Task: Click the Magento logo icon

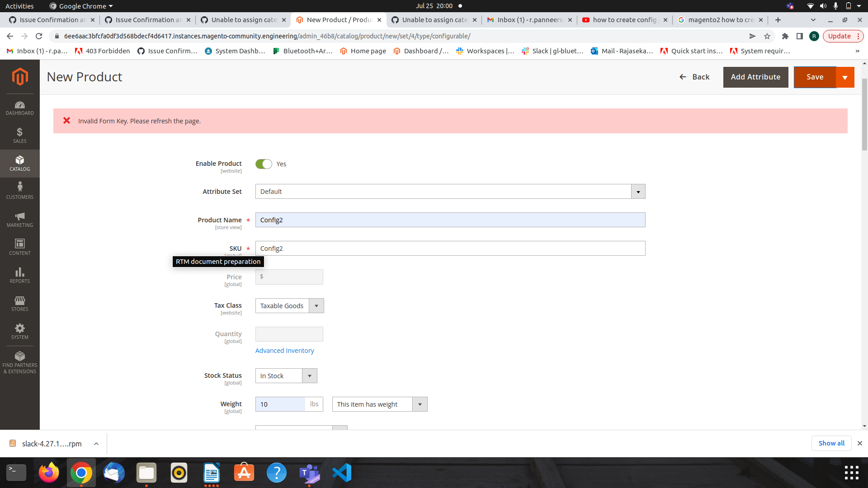Action: point(19,77)
